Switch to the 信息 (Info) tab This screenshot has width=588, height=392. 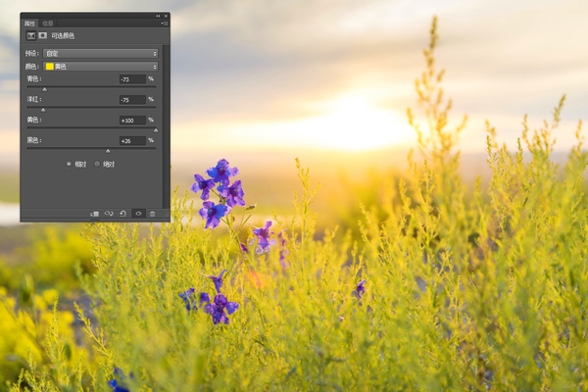48,24
